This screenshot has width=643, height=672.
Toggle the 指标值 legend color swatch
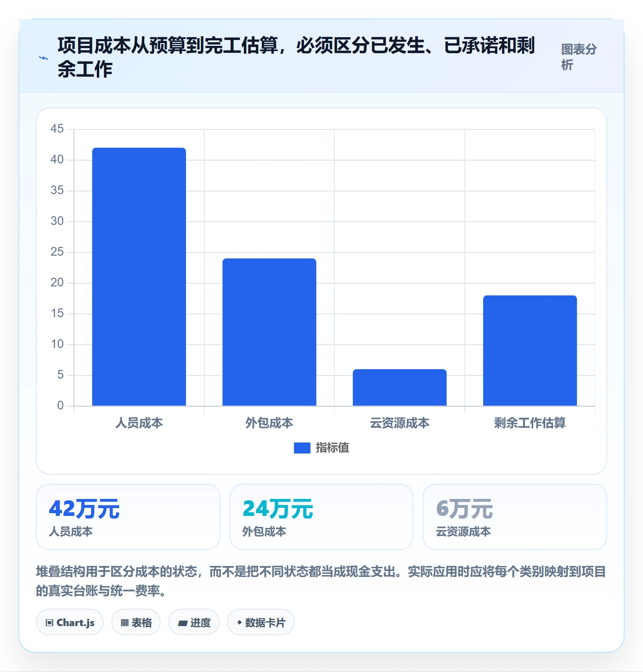(x=302, y=448)
